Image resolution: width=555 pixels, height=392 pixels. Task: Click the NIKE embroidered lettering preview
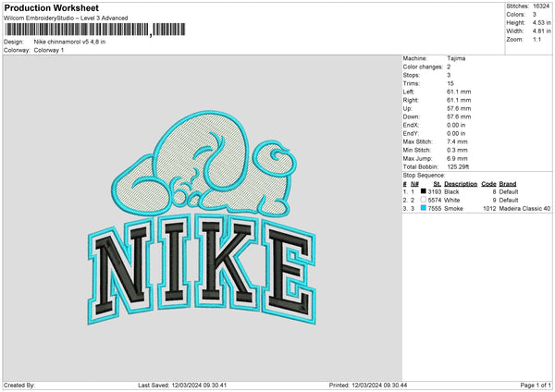click(x=202, y=270)
